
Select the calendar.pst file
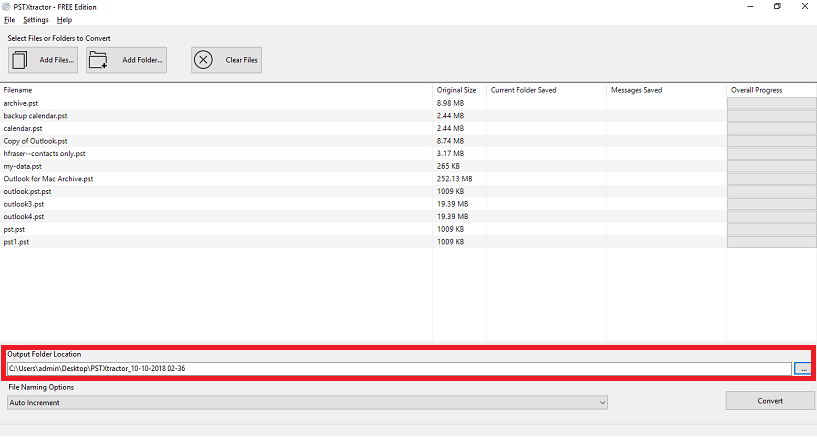pos(23,128)
